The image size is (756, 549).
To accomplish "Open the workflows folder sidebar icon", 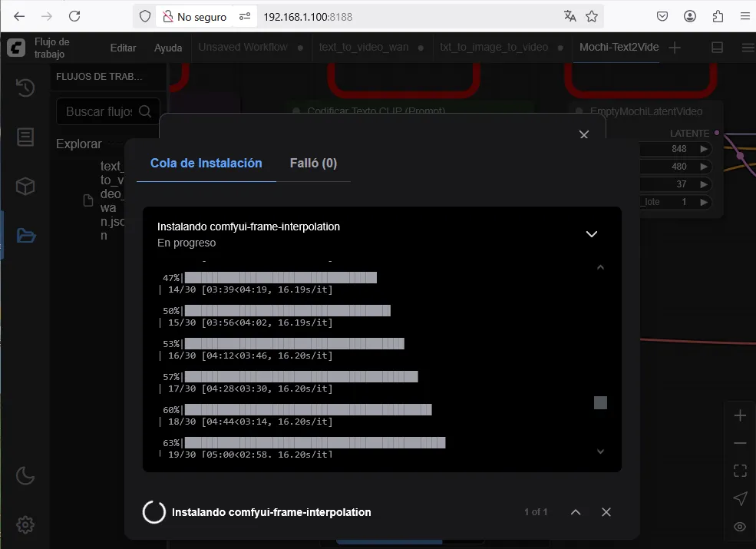I will (26, 236).
